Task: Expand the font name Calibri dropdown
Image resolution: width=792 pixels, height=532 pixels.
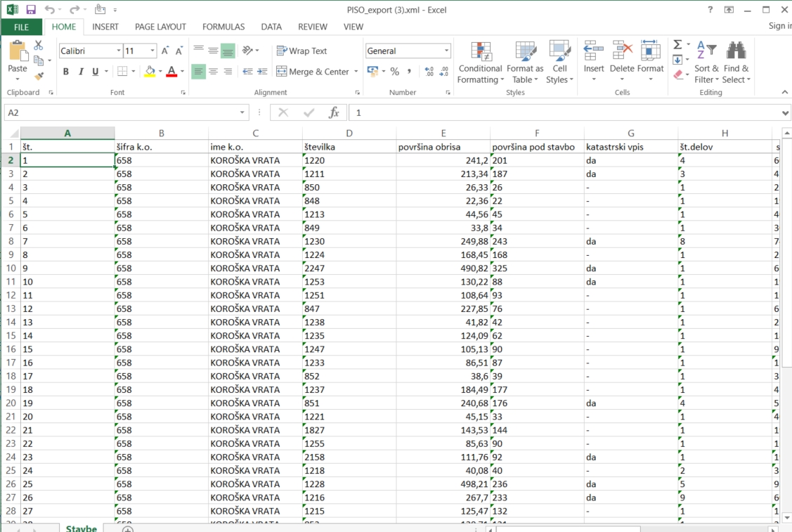Action: tap(118, 51)
